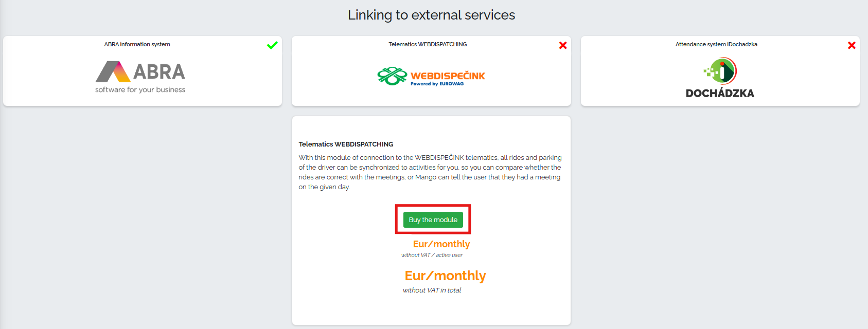The height and width of the screenshot is (329, 868).
Task: Click the module description paragraph
Action: point(430,172)
